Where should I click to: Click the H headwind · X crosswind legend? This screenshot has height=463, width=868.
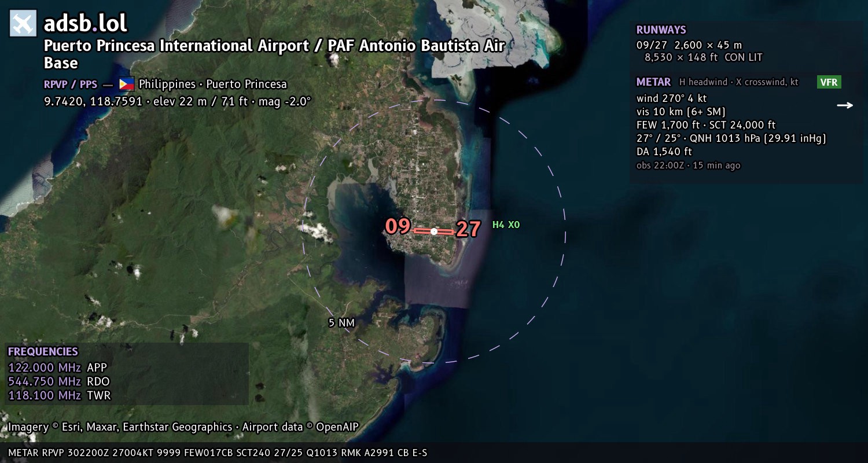[x=739, y=82]
